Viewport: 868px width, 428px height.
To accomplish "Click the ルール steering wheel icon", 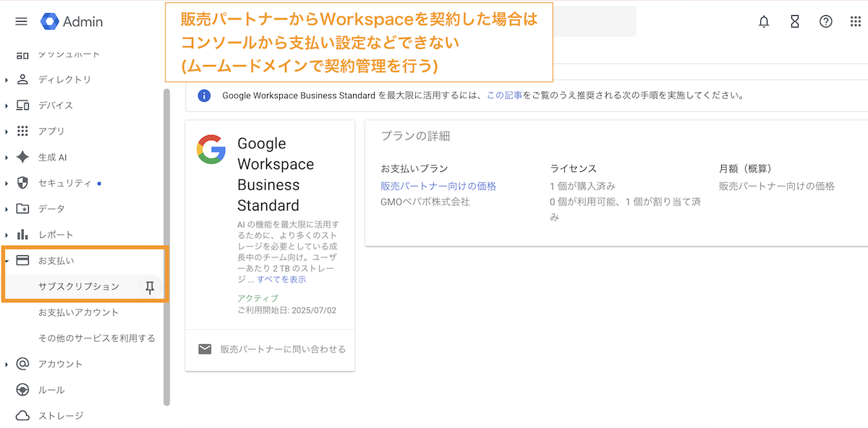I will (x=22, y=390).
